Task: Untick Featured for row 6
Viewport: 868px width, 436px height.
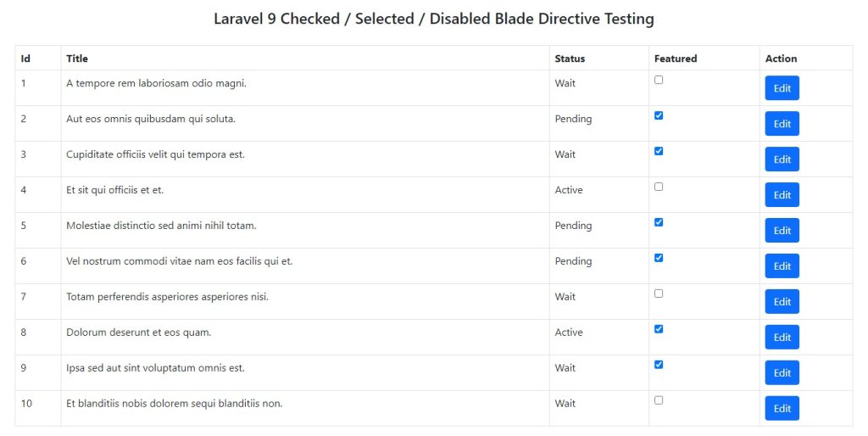Action: coord(659,259)
